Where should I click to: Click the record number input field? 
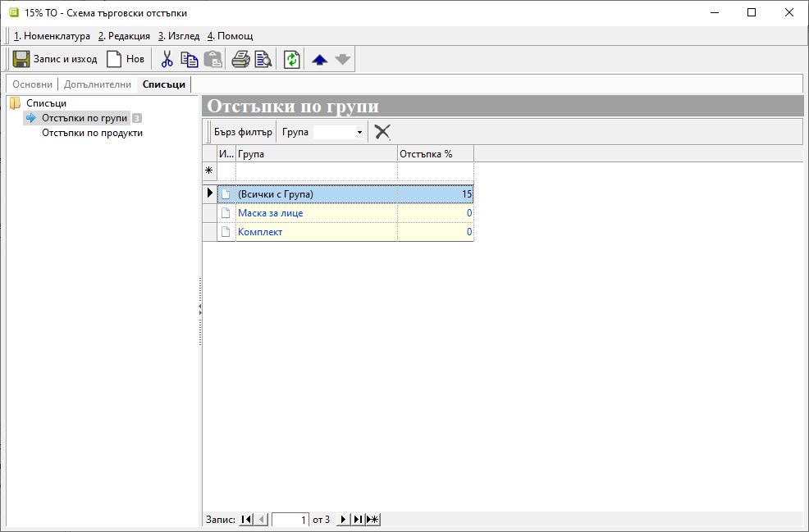click(290, 520)
